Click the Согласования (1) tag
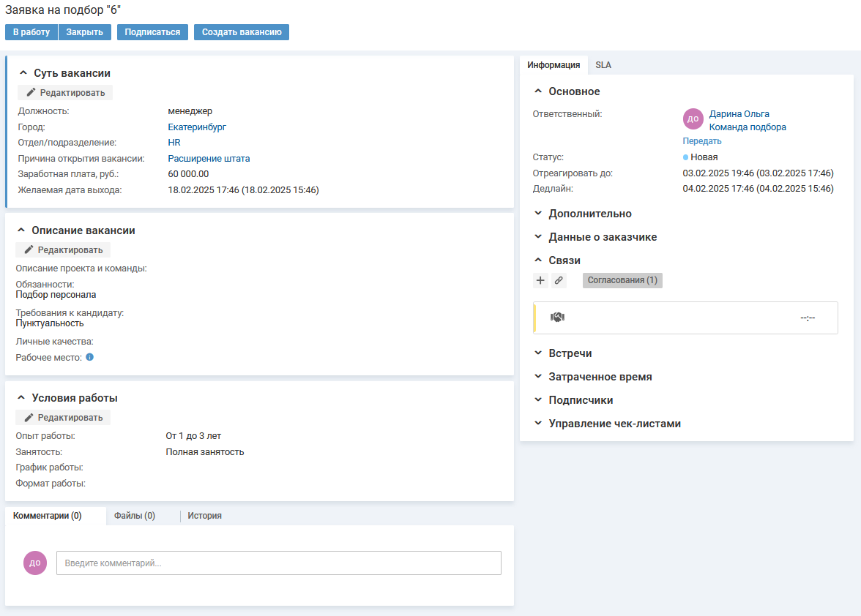The image size is (861, 616). (x=622, y=280)
